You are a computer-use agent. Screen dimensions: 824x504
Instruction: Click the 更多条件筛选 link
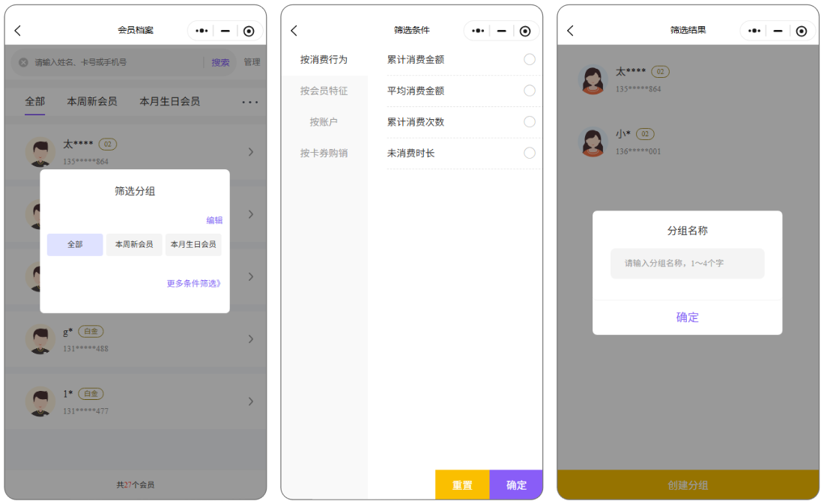point(194,284)
